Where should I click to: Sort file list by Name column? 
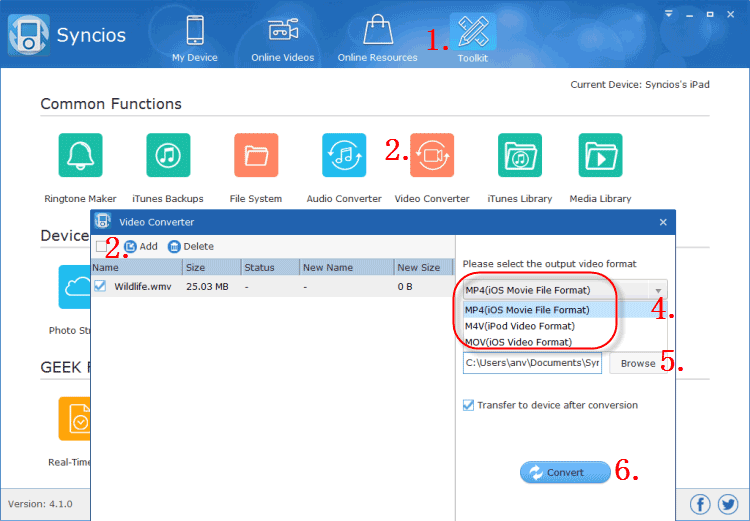[x=136, y=267]
